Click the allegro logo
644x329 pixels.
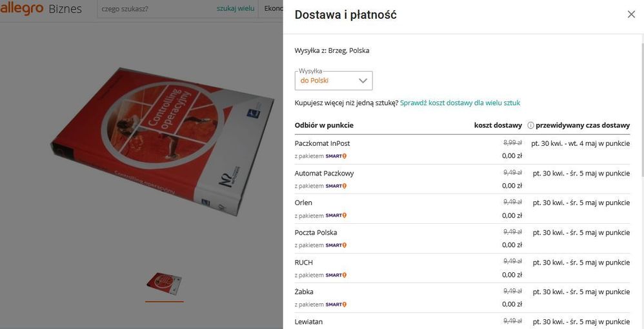(x=22, y=9)
